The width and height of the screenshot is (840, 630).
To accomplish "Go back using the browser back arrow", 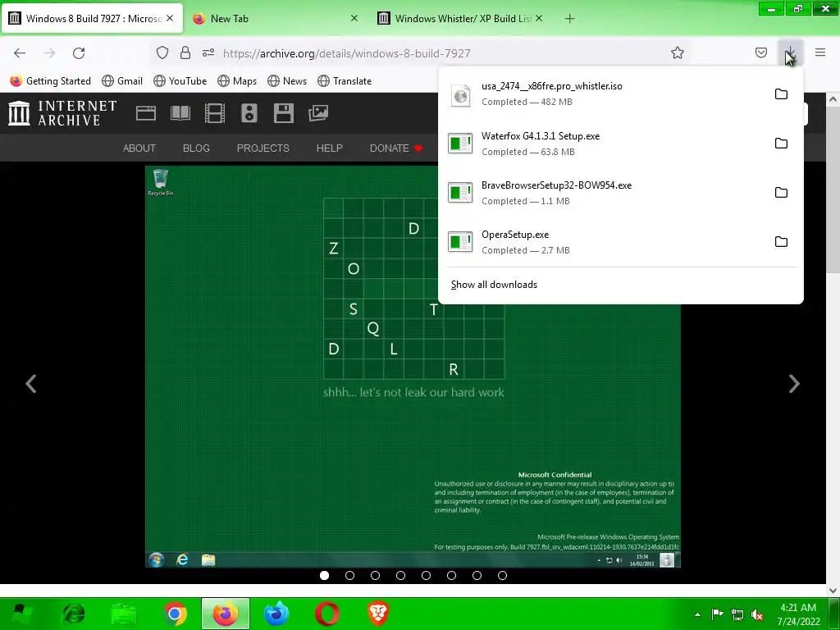I will coord(20,53).
